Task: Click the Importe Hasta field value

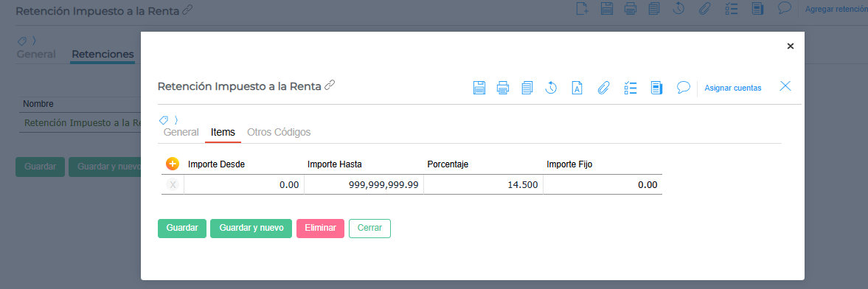Action: click(x=364, y=185)
